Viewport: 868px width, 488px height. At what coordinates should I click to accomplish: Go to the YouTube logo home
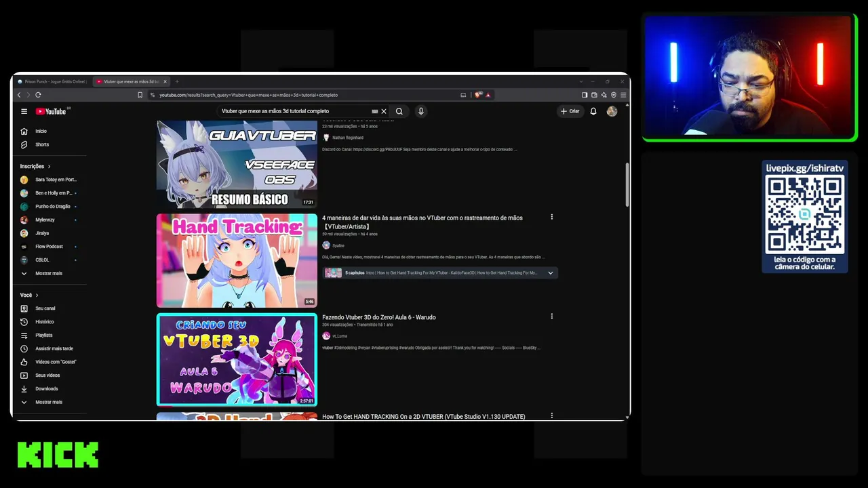[x=51, y=111]
